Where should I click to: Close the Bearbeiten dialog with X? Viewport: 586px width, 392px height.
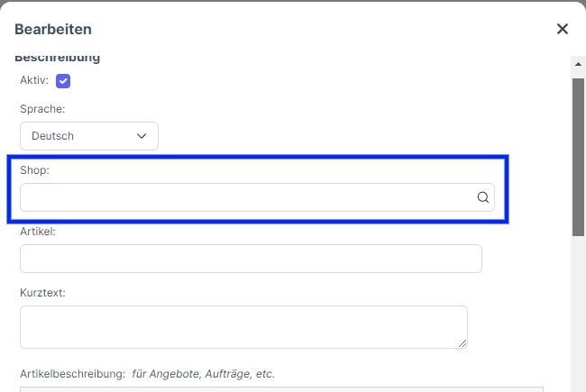(x=562, y=29)
